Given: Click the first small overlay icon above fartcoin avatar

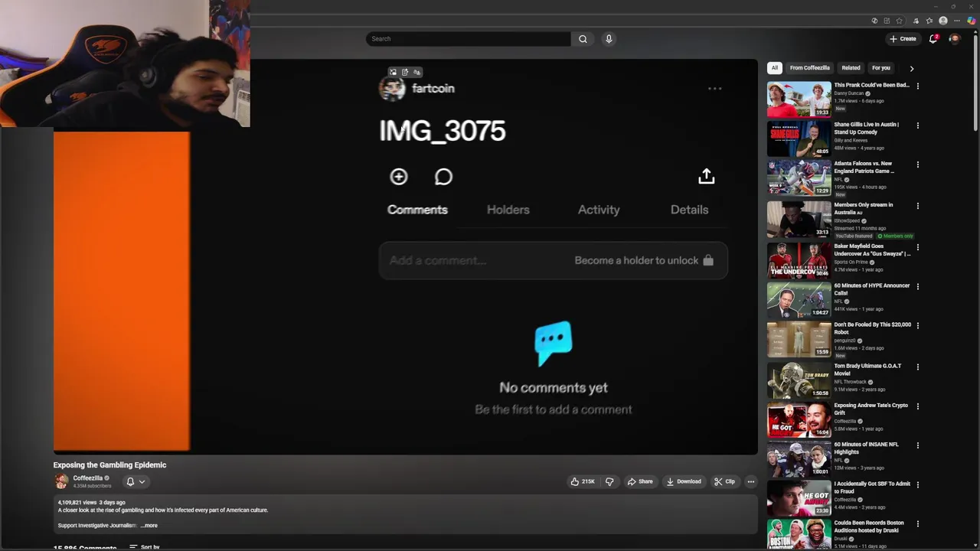Looking at the screenshot, I should [x=393, y=72].
